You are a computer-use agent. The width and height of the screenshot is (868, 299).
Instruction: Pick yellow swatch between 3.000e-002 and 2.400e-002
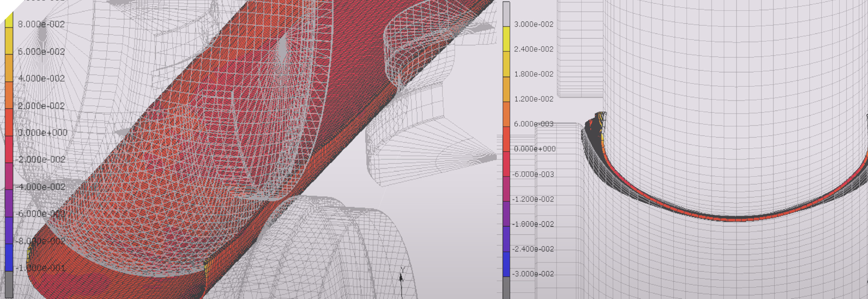coord(506,38)
